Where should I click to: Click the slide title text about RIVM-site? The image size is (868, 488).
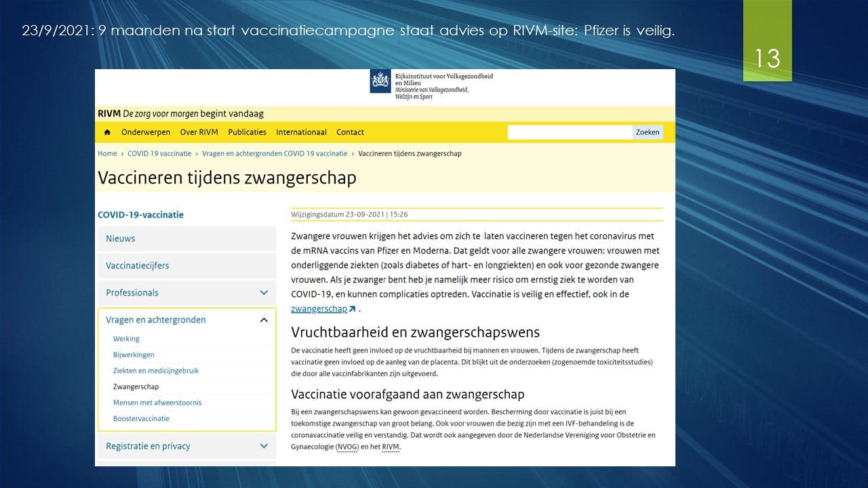click(349, 31)
